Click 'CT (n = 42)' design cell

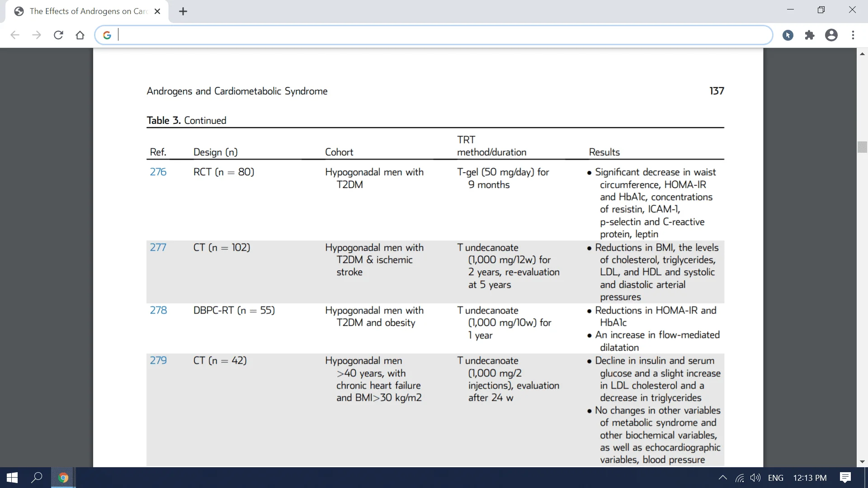click(220, 361)
